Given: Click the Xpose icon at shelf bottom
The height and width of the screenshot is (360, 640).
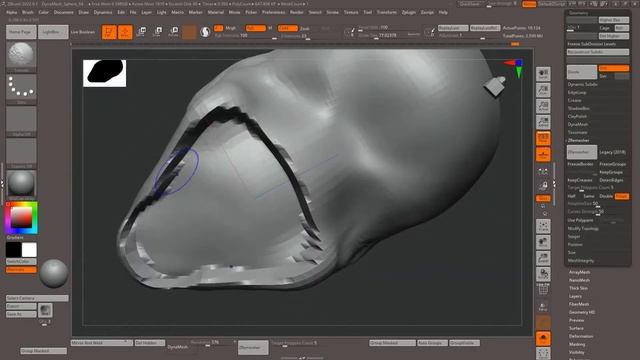Looking at the screenshot, I should [x=543, y=353].
